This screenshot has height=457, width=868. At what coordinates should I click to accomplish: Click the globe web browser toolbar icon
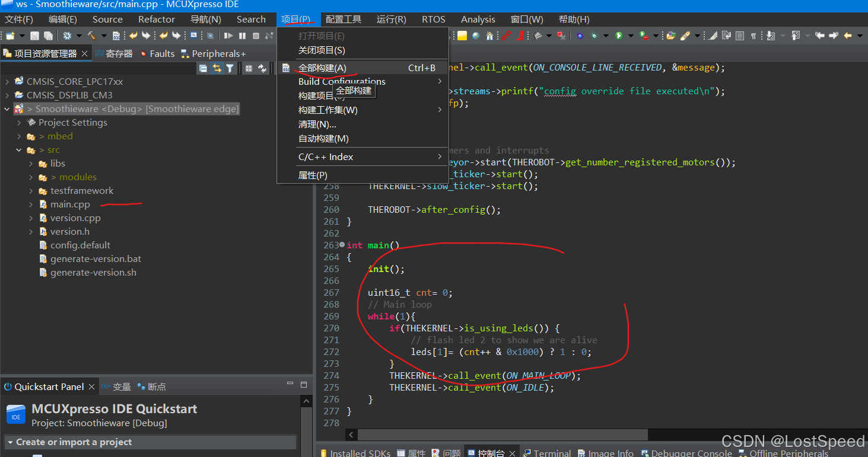pos(476,36)
